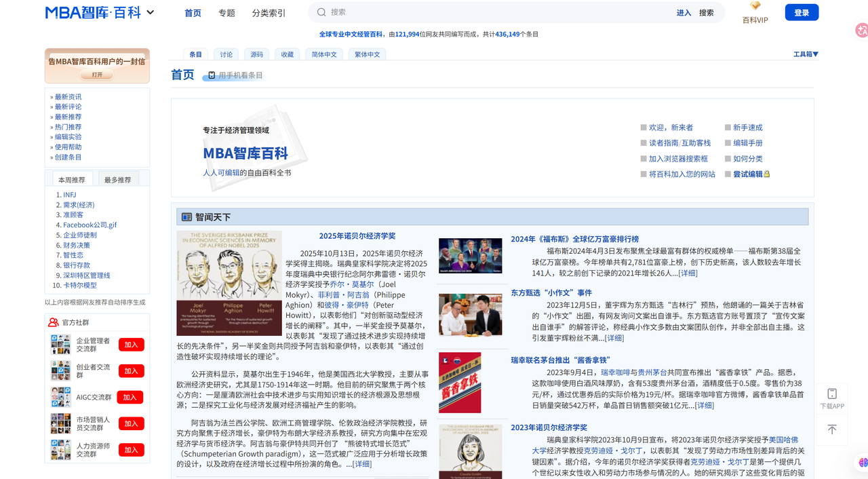The height and width of the screenshot is (479, 868).
Task: Click the 搜索 button in search bar
Action: pos(707,13)
